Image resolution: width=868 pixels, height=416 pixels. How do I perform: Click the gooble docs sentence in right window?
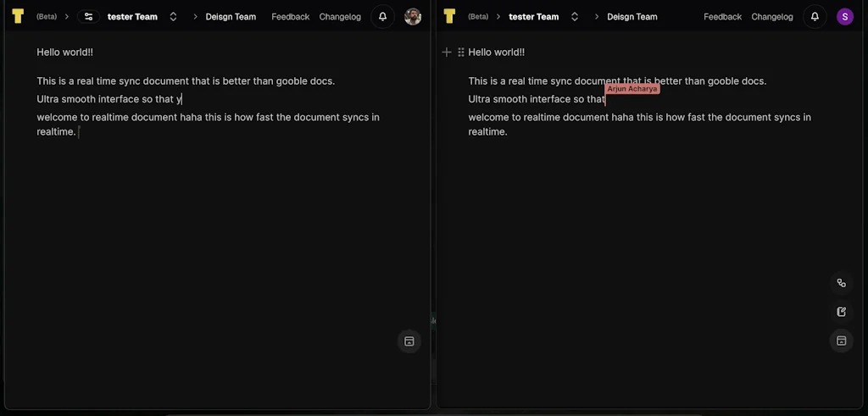[617, 80]
